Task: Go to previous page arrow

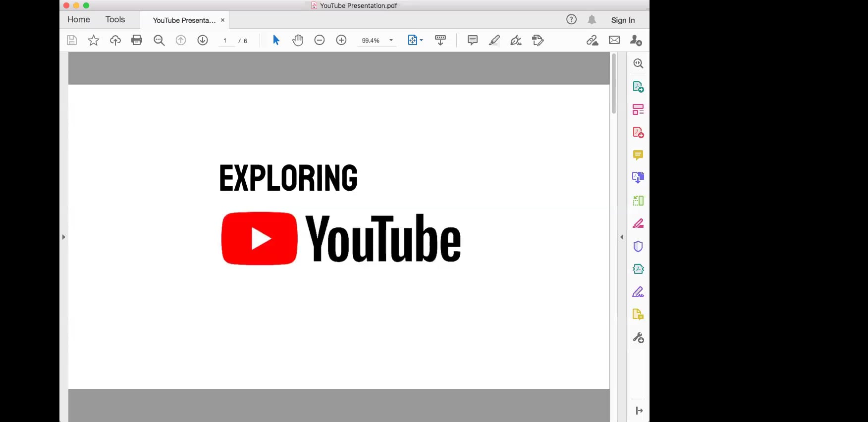Action: point(181,40)
